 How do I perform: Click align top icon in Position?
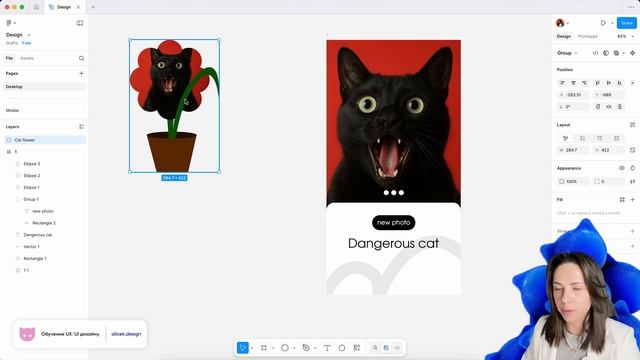[x=598, y=83]
